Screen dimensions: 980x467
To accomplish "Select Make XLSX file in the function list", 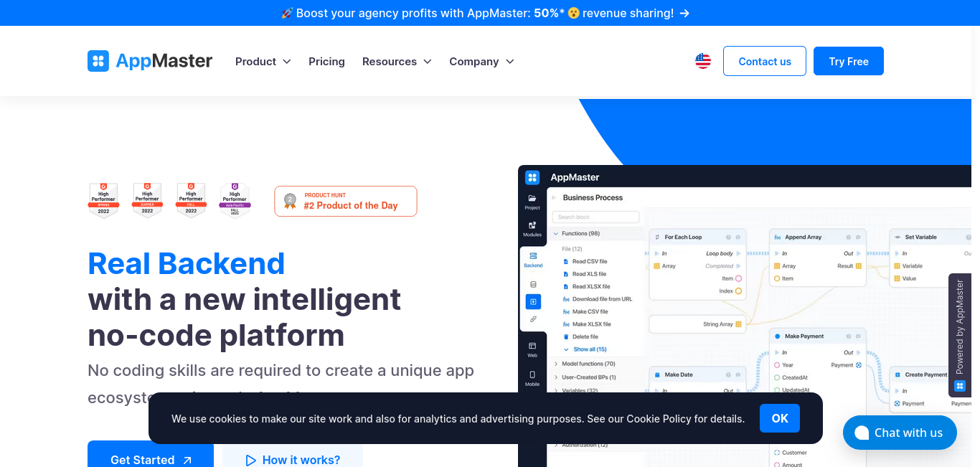I will point(587,324).
